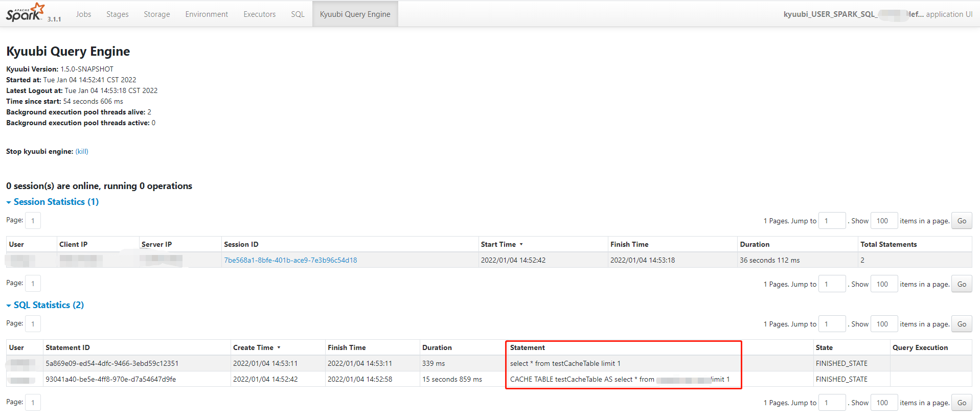Click Go button below SQL table
The image size is (980, 420).
(962, 403)
